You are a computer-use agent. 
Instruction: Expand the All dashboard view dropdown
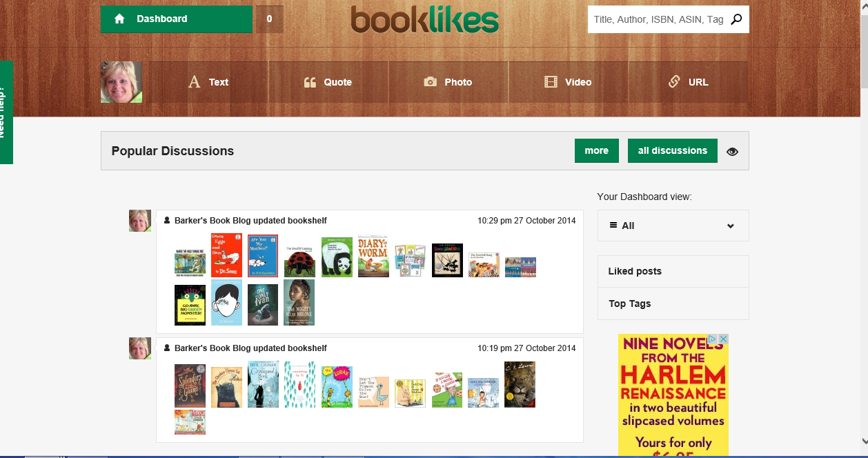click(730, 226)
